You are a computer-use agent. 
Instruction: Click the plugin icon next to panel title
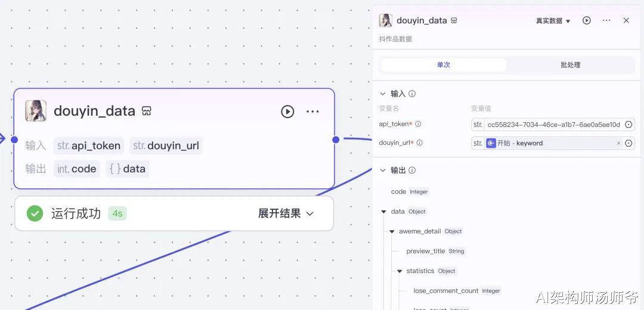point(454,20)
